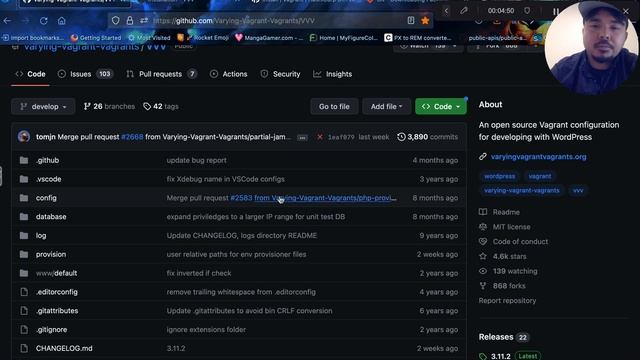The width and height of the screenshot is (640, 360).
Task: Click Go to file button
Action: [334, 107]
